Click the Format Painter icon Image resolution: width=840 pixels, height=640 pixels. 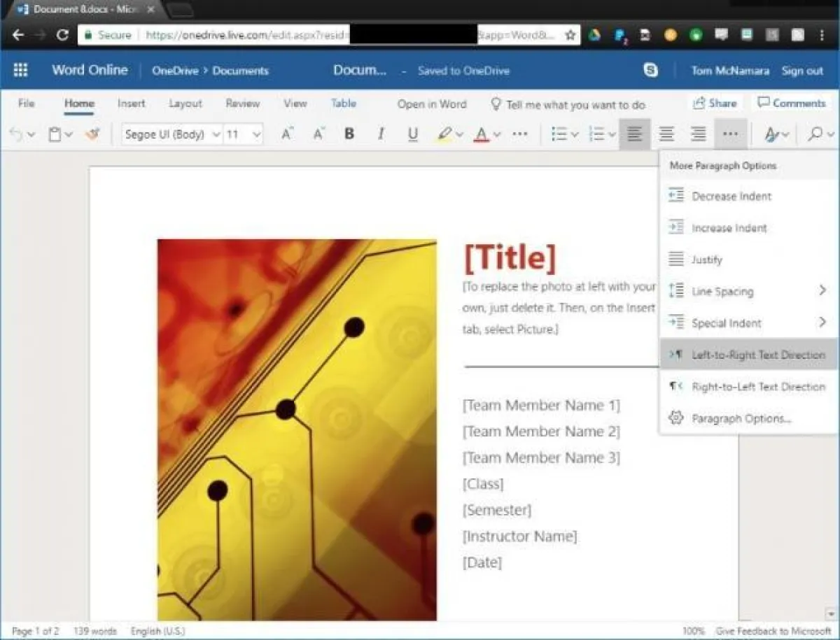92,134
